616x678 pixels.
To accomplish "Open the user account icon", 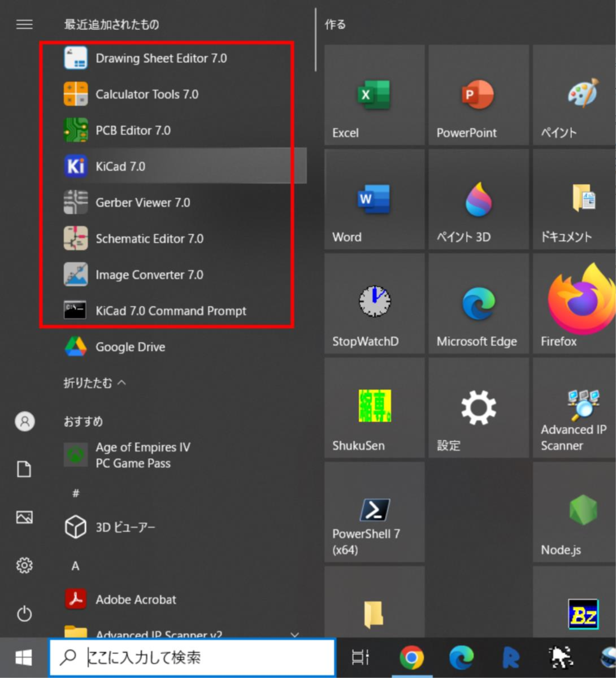I will (24, 421).
